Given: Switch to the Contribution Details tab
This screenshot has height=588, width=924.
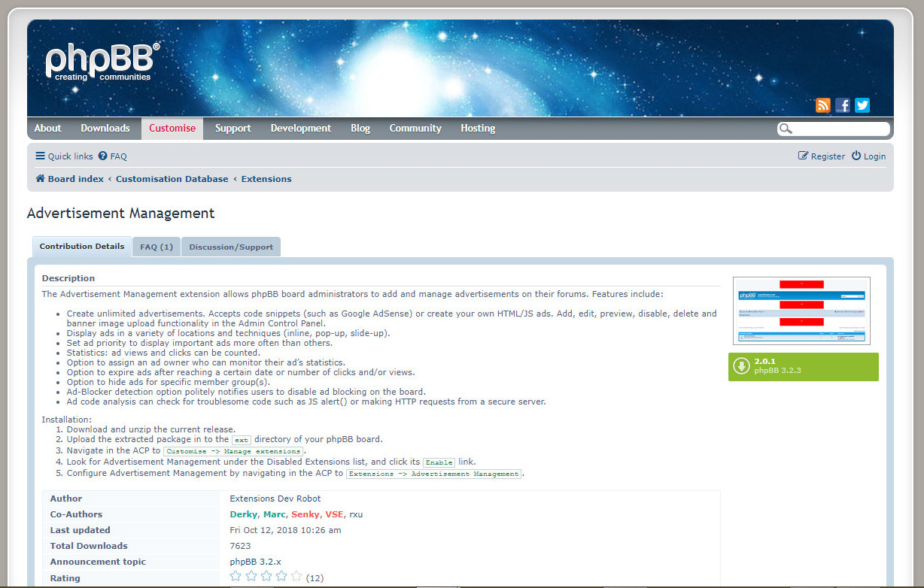Looking at the screenshot, I should pyautogui.click(x=82, y=246).
